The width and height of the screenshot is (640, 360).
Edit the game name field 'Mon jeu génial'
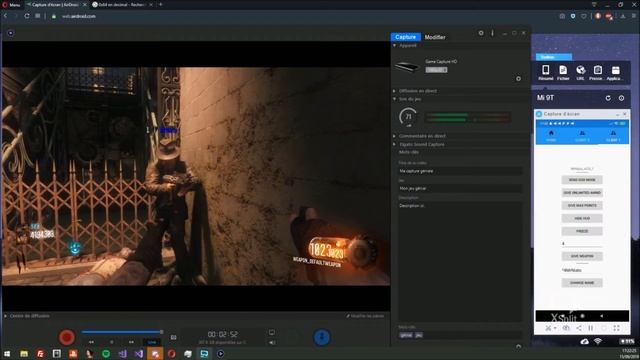tap(460, 189)
